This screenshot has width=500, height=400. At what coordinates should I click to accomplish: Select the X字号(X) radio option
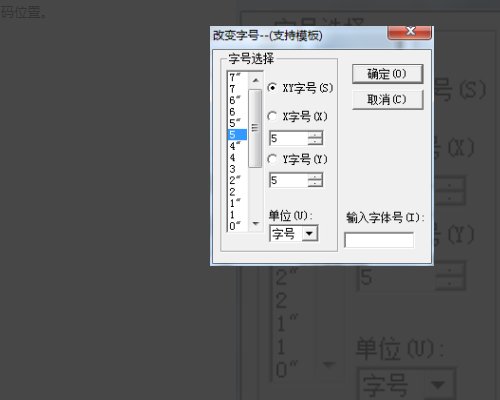tap(272, 116)
